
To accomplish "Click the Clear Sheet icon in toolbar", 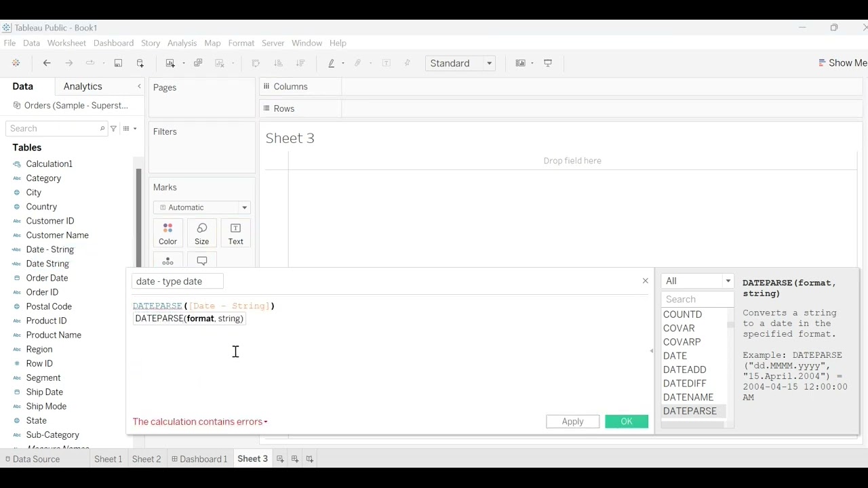I will click(x=220, y=63).
